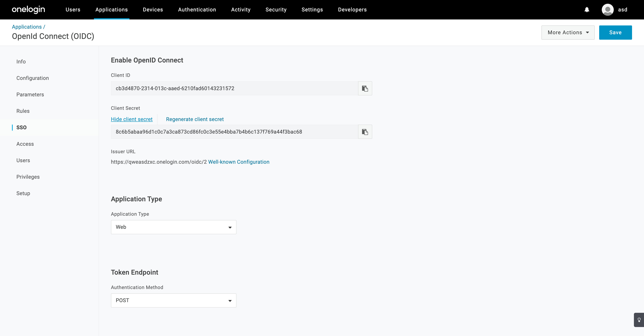Viewport: 644px width, 336px height.
Task: Click the user avatar icon
Action: 608,10
